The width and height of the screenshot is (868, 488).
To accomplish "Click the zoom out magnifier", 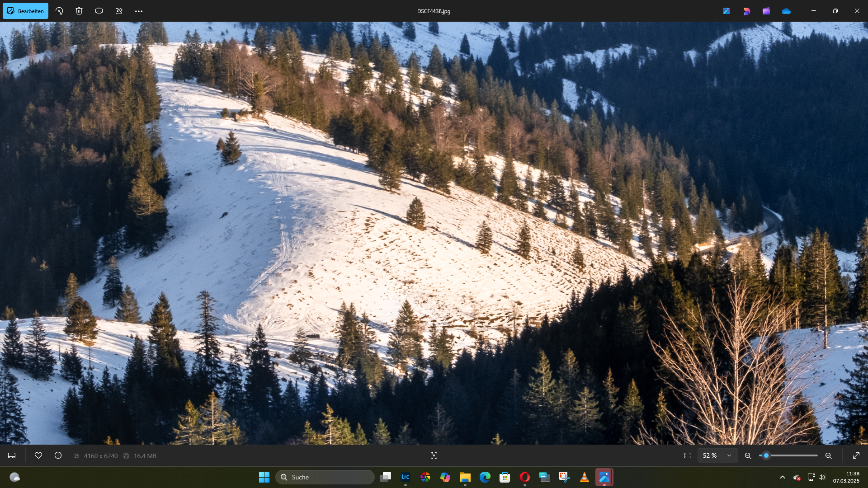I will pos(748,455).
